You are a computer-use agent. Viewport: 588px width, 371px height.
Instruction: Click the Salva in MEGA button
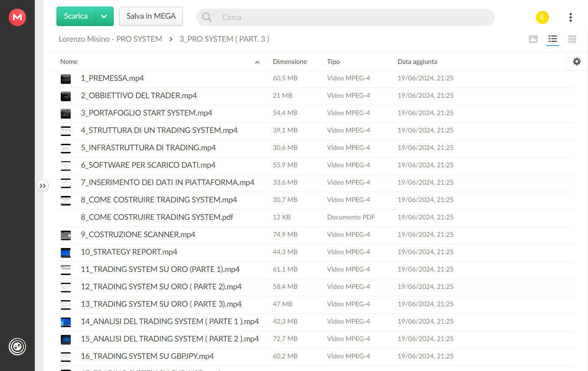[151, 17]
